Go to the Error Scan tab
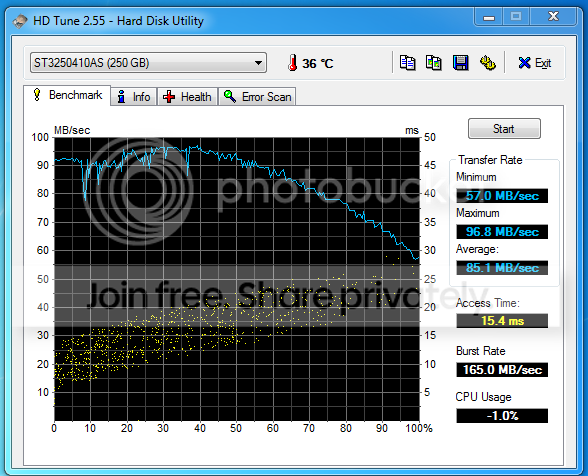The image size is (588, 476). (x=257, y=97)
